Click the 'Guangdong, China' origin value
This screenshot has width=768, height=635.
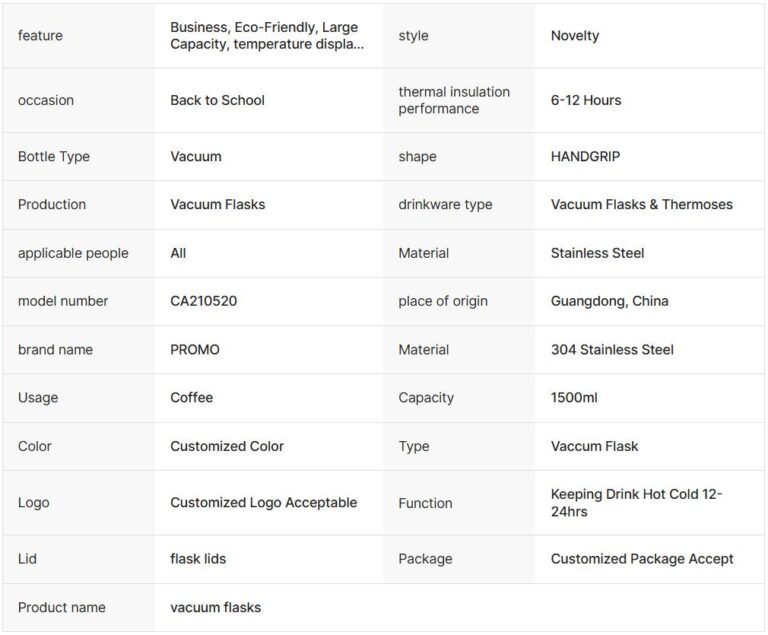pyautogui.click(x=610, y=301)
